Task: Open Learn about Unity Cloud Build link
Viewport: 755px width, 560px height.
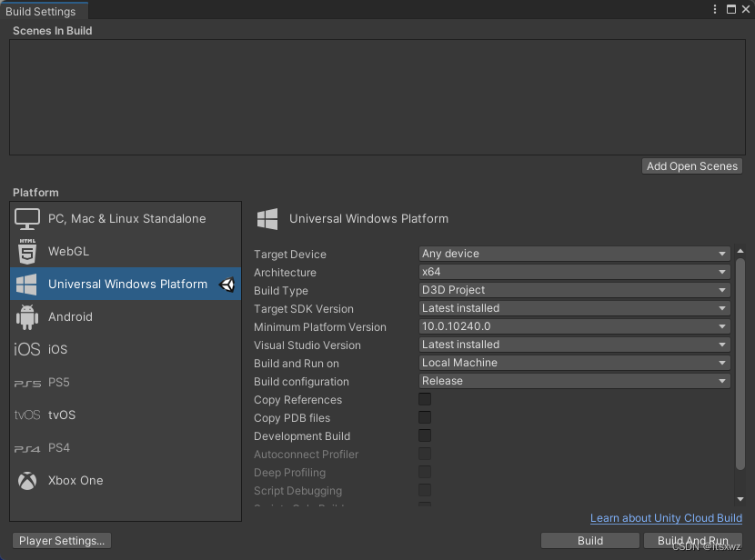Action: click(x=666, y=518)
